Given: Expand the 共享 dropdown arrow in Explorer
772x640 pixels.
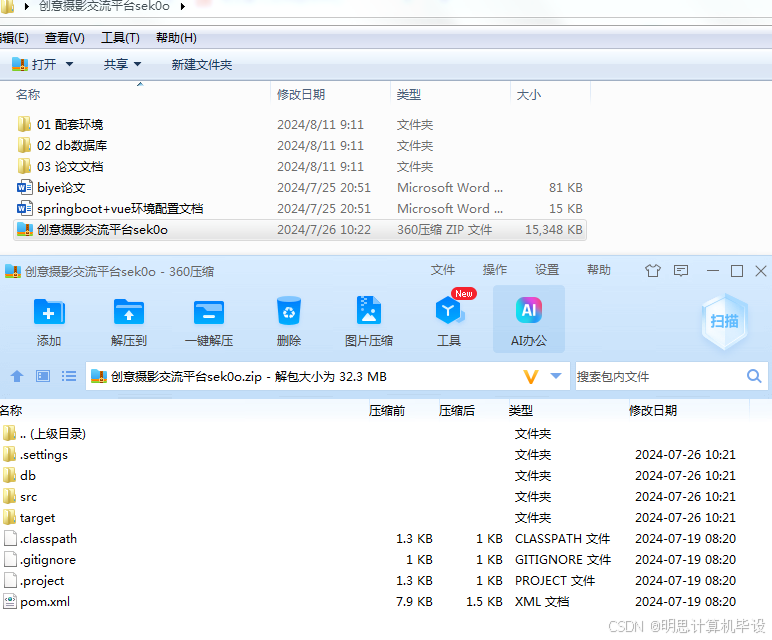Looking at the screenshot, I should tap(137, 64).
